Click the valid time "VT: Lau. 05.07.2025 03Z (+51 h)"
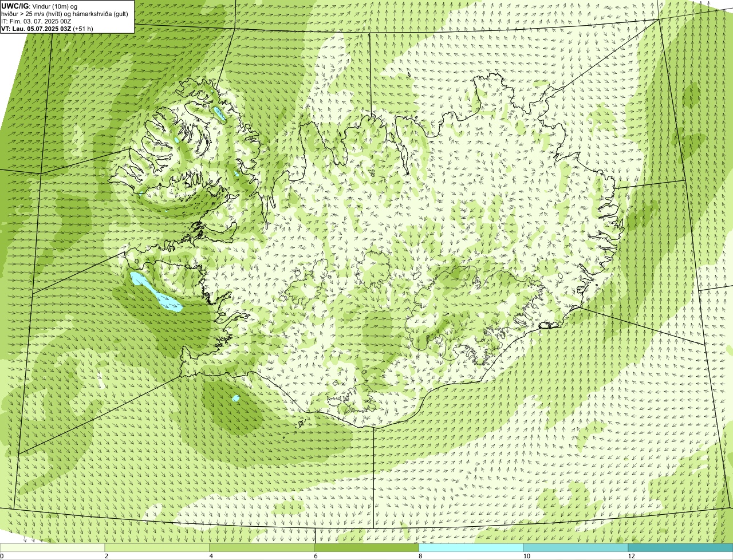Image resolution: width=733 pixels, height=560 pixels. click(x=48, y=29)
